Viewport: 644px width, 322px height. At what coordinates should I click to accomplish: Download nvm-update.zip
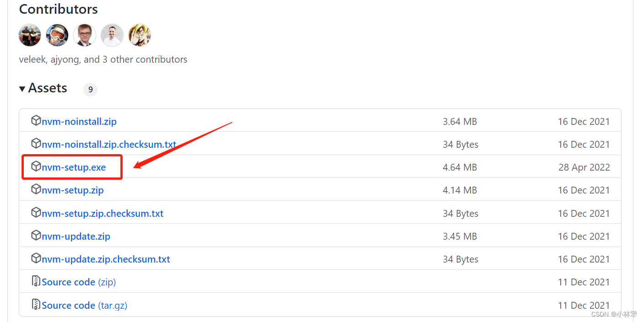coord(76,236)
